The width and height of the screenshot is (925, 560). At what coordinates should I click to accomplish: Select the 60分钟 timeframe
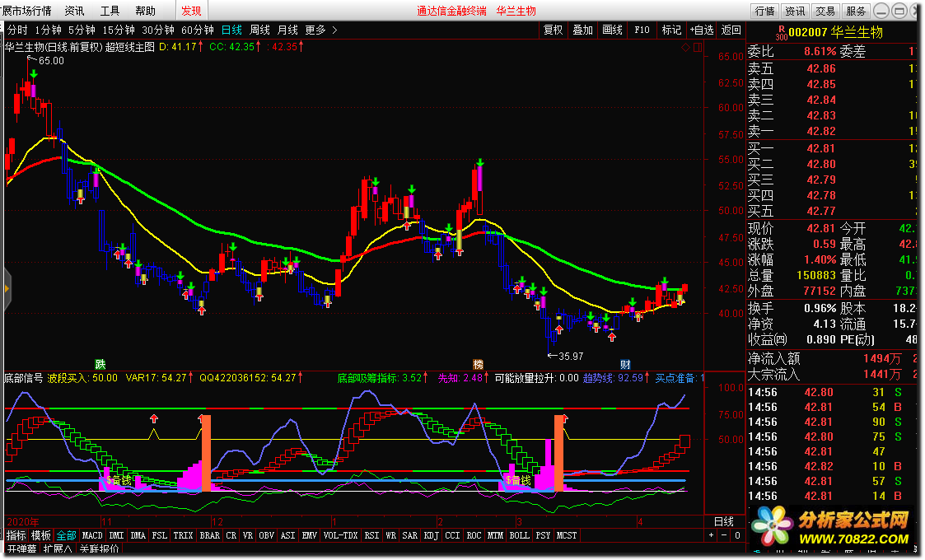point(197,30)
